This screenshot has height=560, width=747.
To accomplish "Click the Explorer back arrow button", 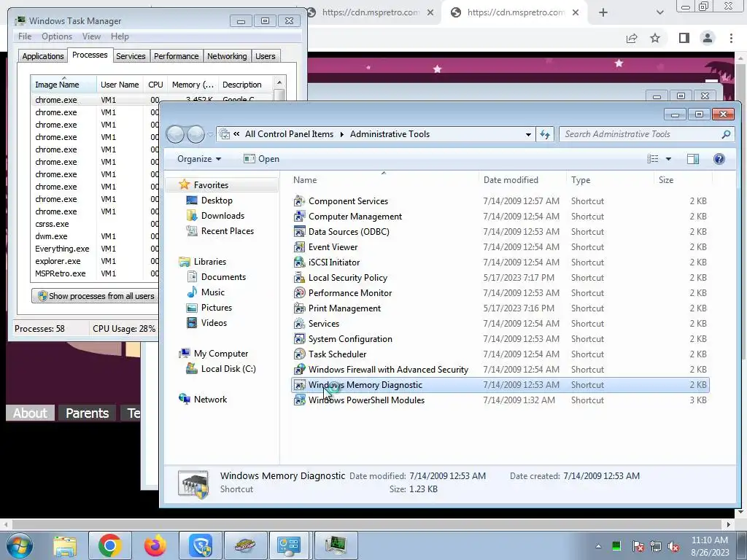I will click(175, 134).
